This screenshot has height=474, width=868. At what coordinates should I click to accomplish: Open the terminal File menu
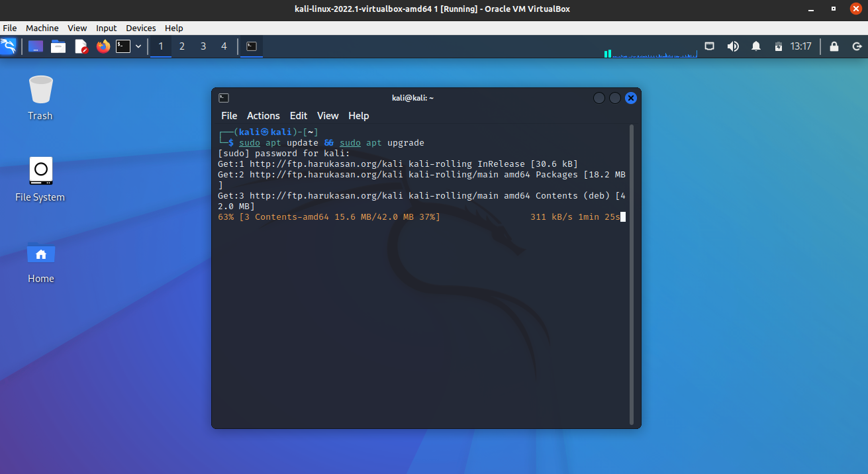tap(229, 116)
